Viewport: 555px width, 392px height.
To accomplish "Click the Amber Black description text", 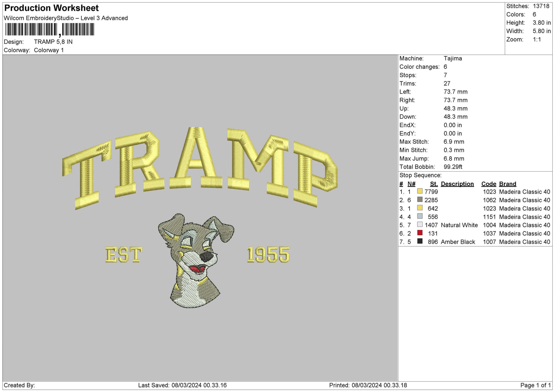I will pyautogui.click(x=458, y=242).
